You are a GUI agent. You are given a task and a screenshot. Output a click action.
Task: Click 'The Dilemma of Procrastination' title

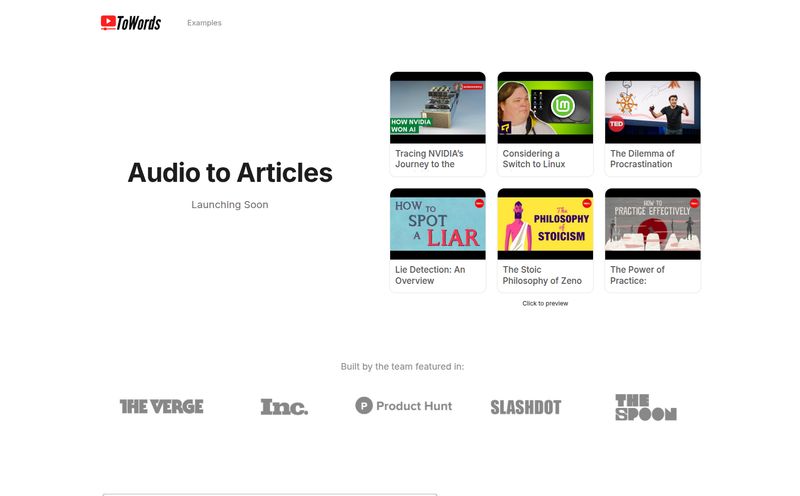(x=642, y=159)
